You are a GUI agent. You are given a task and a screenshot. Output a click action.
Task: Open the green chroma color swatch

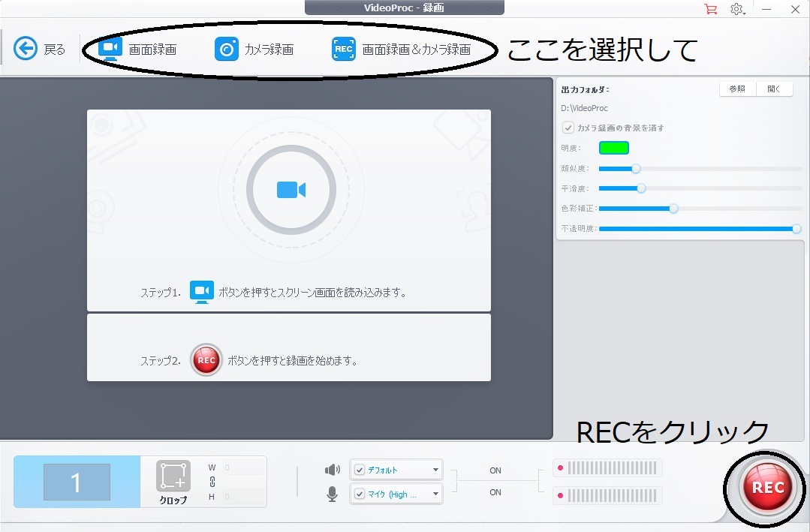(614, 148)
